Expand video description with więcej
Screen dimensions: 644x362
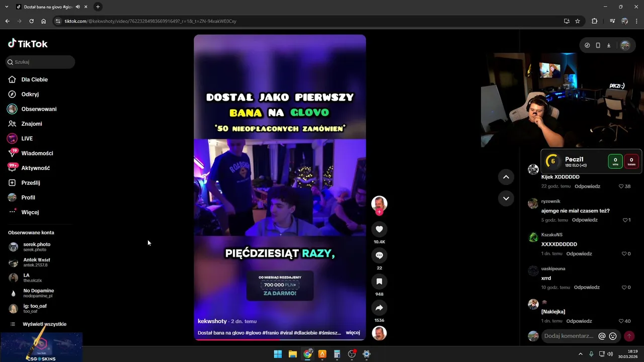[353, 332]
